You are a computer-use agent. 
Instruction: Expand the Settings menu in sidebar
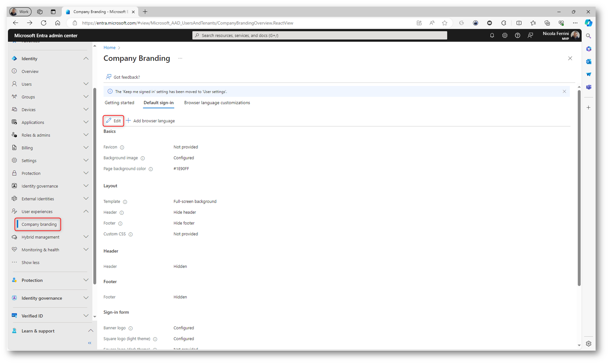(86, 160)
